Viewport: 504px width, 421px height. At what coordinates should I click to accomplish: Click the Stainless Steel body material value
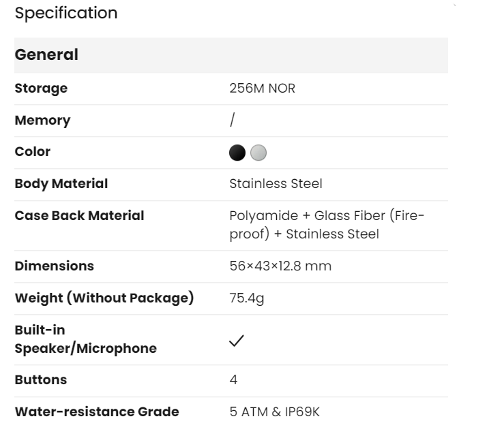(x=276, y=183)
